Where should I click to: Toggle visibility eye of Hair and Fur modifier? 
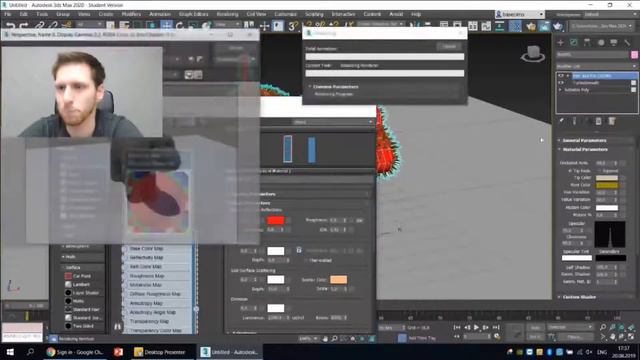pyautogui.click(x=561, y=76)
